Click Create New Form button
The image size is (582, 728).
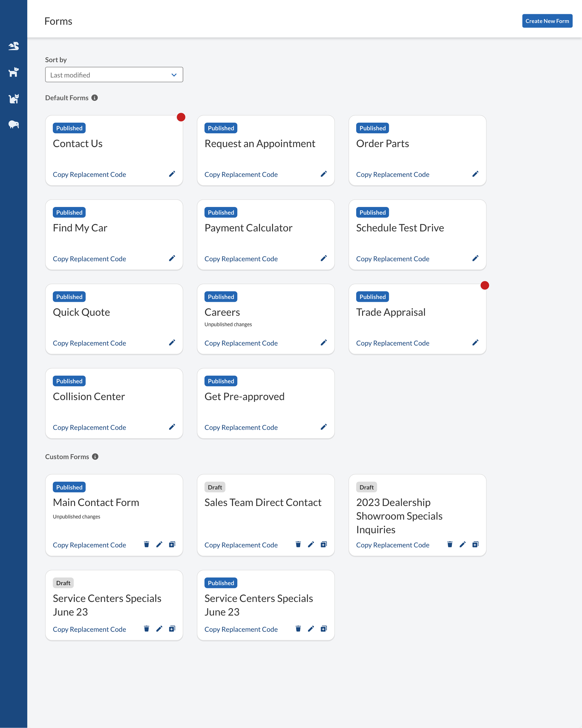point(547,21)
